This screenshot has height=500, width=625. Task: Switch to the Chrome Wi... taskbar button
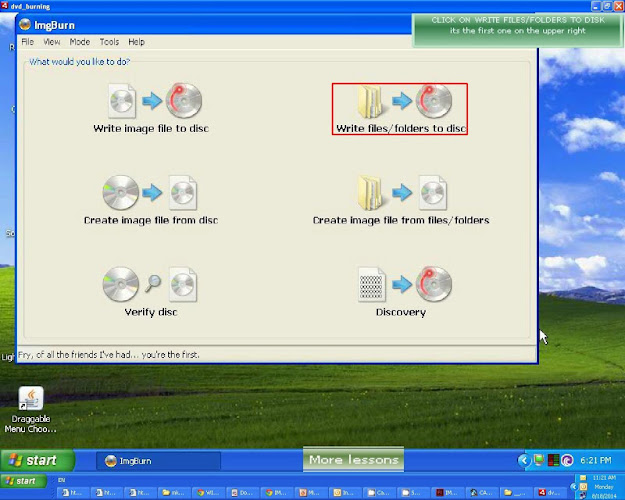coord(208,493)
